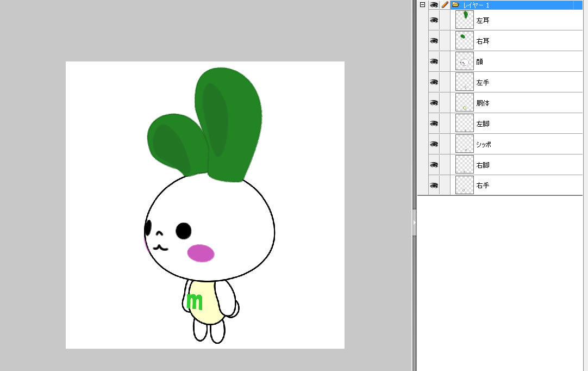The width and height of the screenshot is (588, 371).
Task: Click the panel splitter collapse handle
Action: tap(414, 222)
